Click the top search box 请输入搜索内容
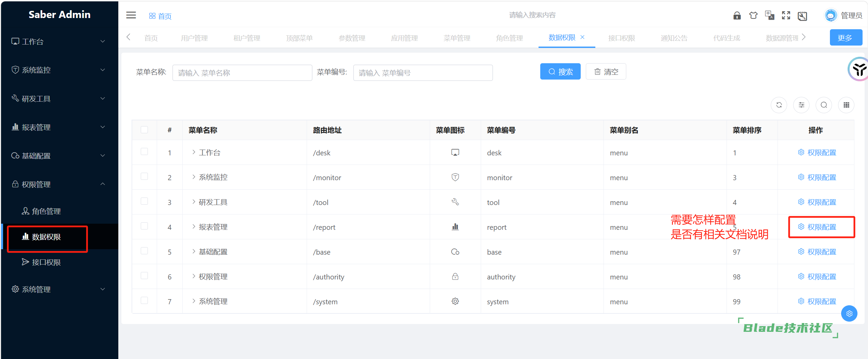868x359 pixels. tap(532, 15)
